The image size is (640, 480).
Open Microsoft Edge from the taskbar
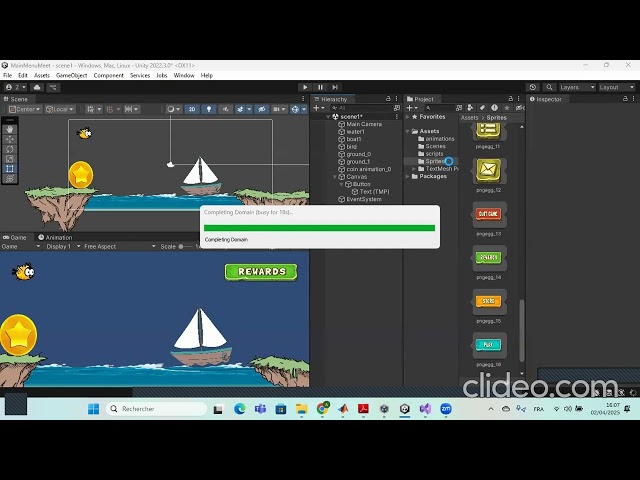click(240, 409)
